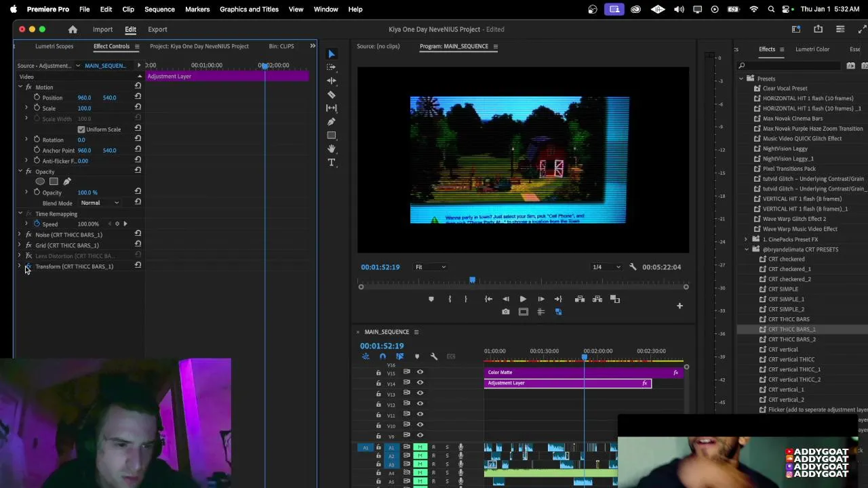Collapse the Presets folder in Effects
Screen dimensions: 868x488
coord(741,79)
